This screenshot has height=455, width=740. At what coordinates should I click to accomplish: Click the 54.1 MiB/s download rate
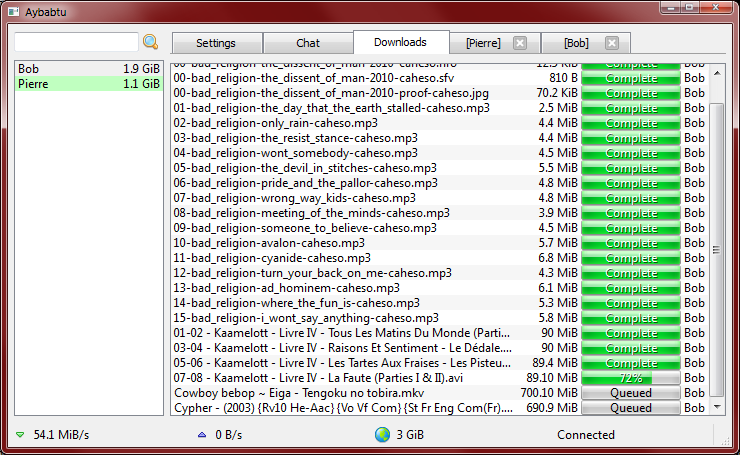coord(61,435)
